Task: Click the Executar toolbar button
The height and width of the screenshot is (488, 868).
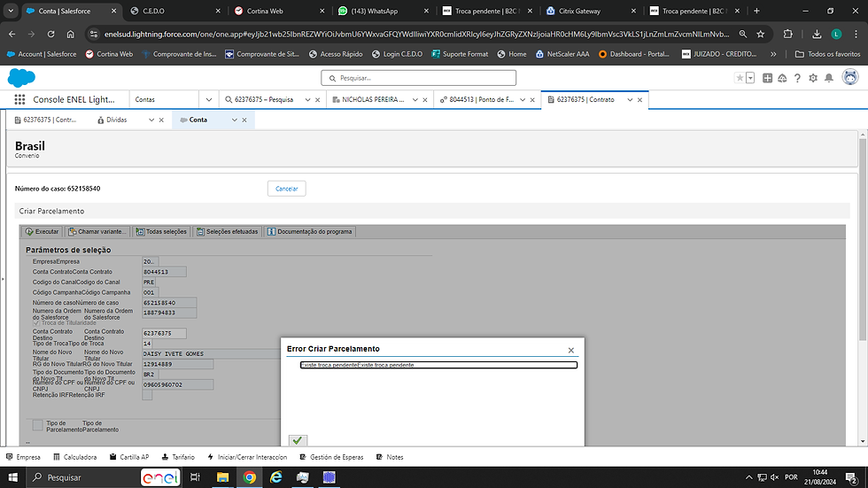Action: (42, 232)
